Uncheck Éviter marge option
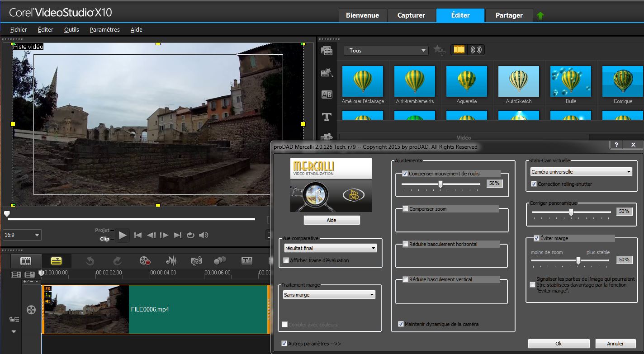 click(x=536, y=238)
